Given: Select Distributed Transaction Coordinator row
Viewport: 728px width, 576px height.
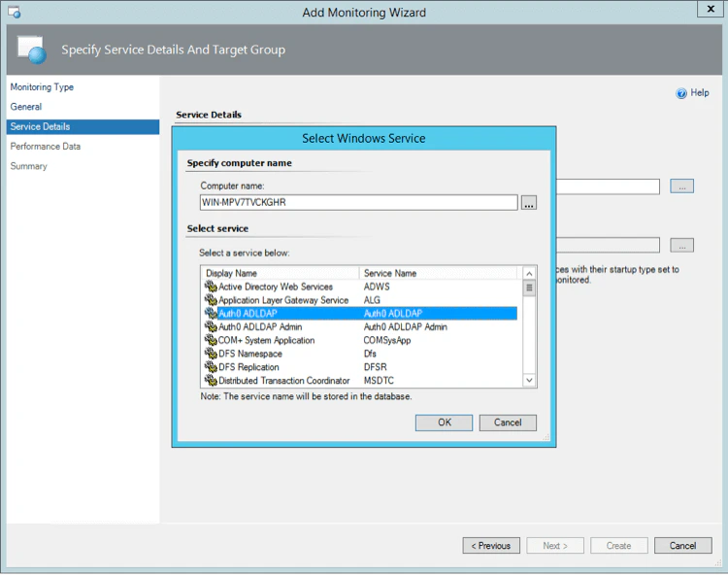Looking at the screenshot, I should 361,381.
